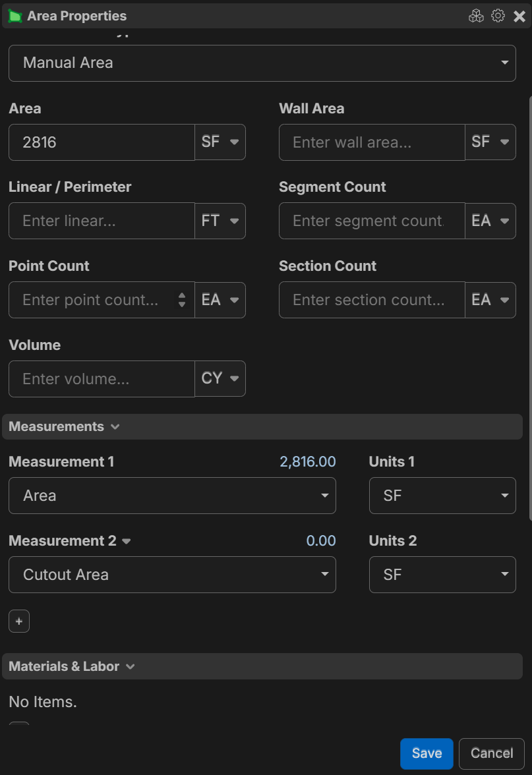Screen dimensions: 532x775
Task: Click the Save button
Action: pos(427,753)
